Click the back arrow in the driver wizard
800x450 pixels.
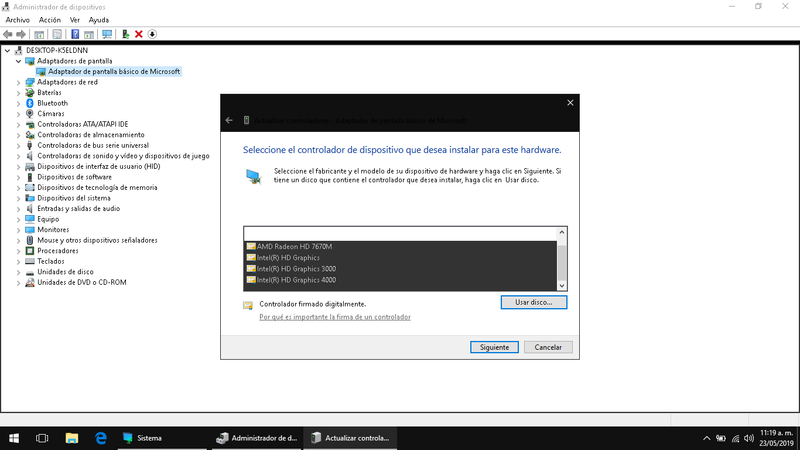point(229,120)
